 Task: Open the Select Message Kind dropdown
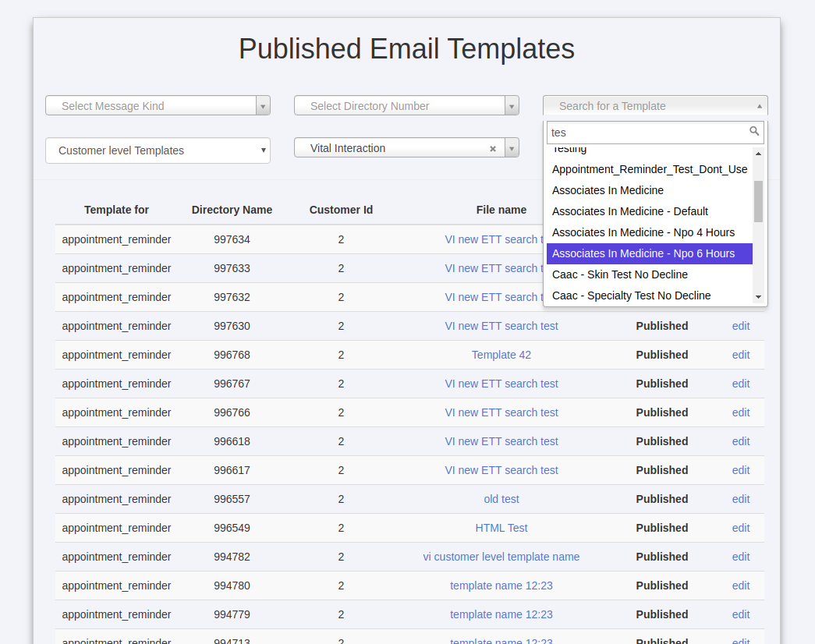158,105
